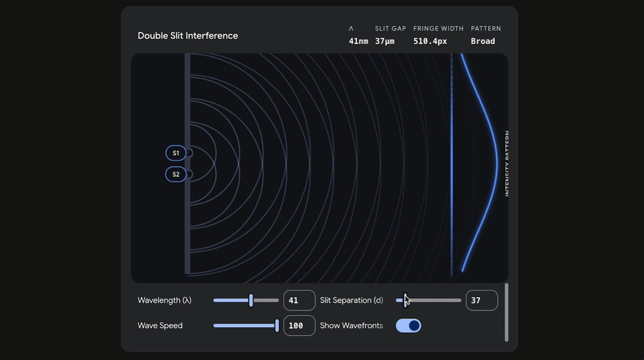Click the Show Wavefronts label text
This screenshot has height=360, width=644.
click(351, 326)
